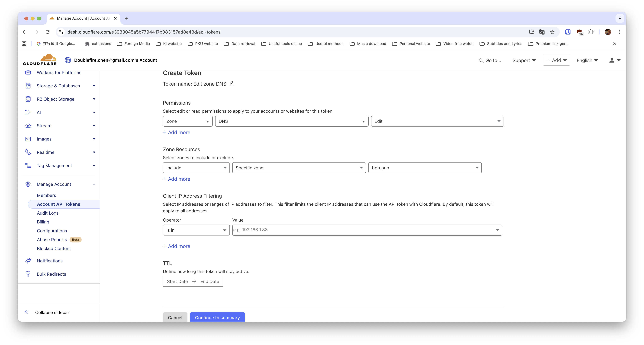Click the Collapse sidebar label
The image size is (644, 345).
(52, 312)
